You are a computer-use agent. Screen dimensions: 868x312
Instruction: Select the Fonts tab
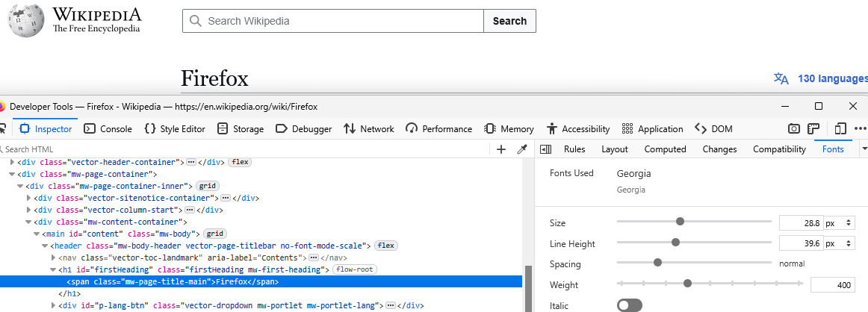click(833, 149)
